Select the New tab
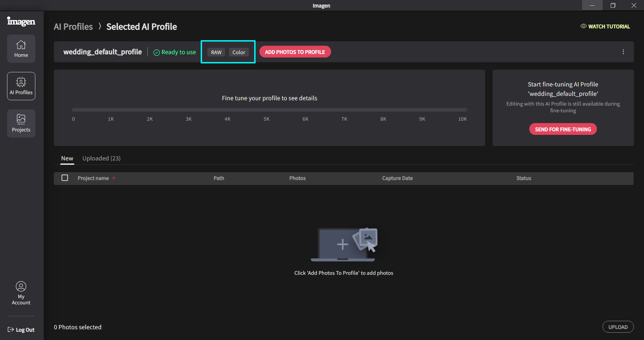The height and width of the screenshot is (340, 644). 67,158
